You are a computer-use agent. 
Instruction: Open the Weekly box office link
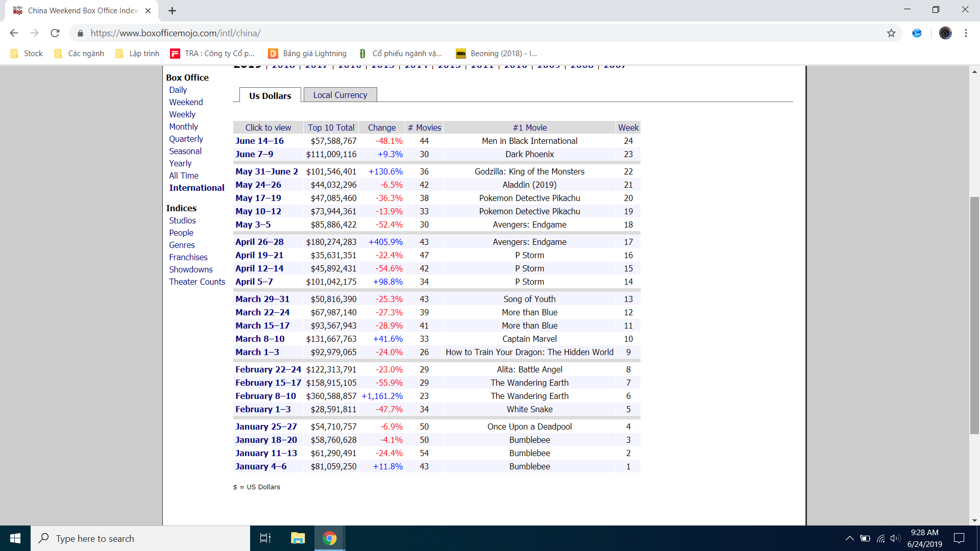click(182, 114)
